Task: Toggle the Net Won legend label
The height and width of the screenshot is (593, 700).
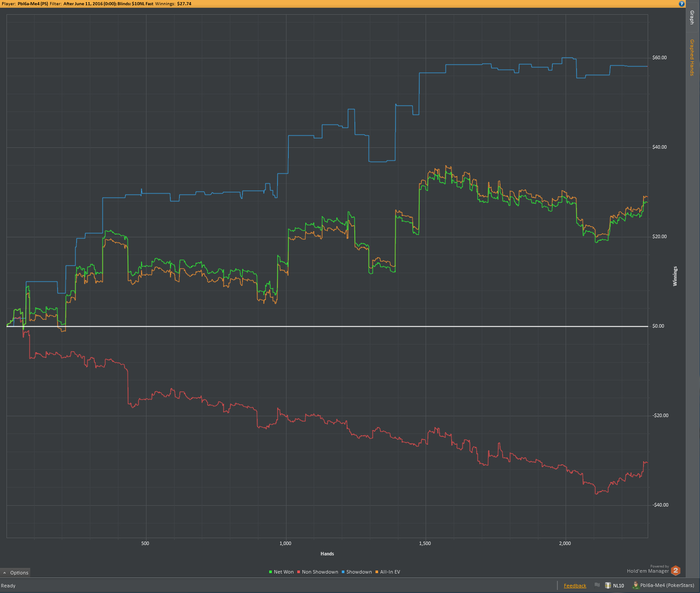Action: [x=283, y=572]
